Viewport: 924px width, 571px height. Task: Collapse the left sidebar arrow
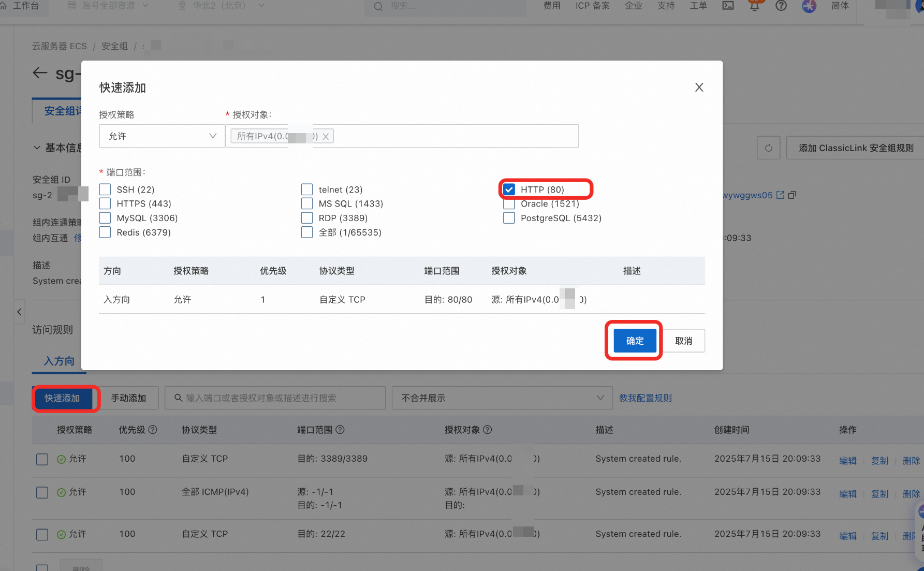click(x=19, y=312)
